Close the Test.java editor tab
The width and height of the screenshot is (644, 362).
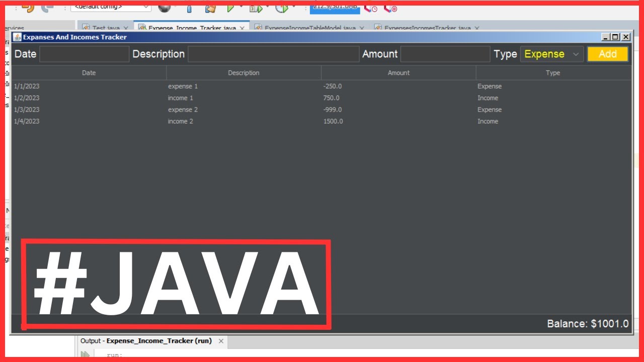(126, 28)
